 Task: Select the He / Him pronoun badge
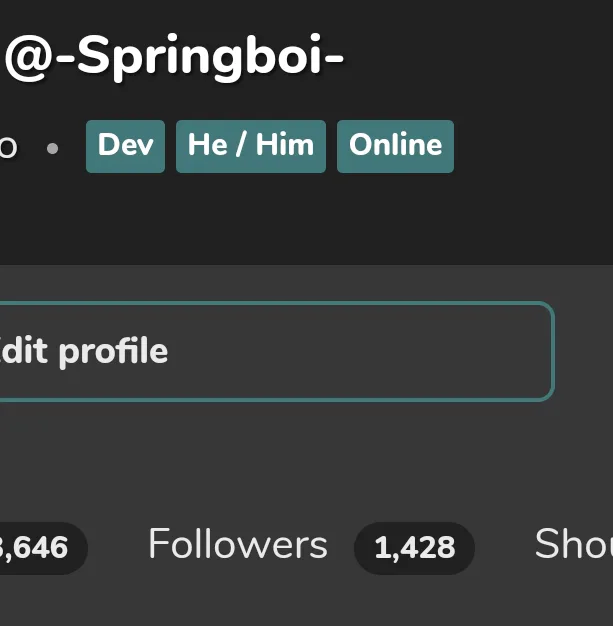[250, 146]
